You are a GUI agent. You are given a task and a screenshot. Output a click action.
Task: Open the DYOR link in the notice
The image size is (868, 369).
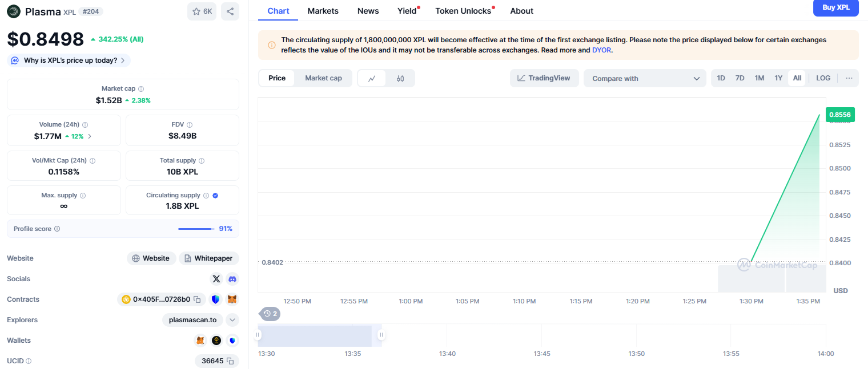(601, 50)
